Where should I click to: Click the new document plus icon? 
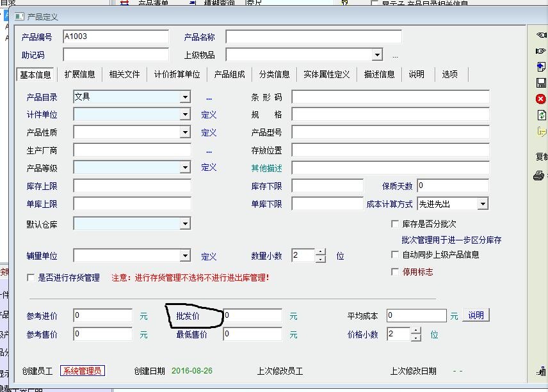pyautogui.click(x=541, y=67)
